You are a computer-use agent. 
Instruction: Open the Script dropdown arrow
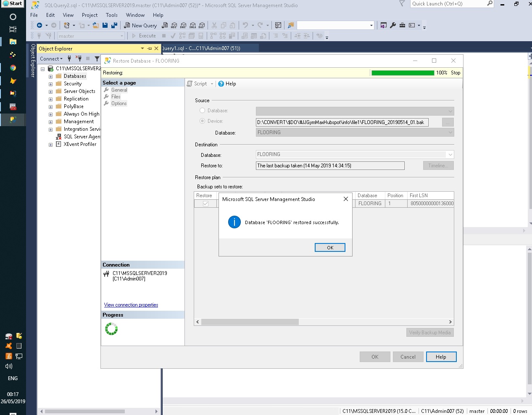pos(212,84)
